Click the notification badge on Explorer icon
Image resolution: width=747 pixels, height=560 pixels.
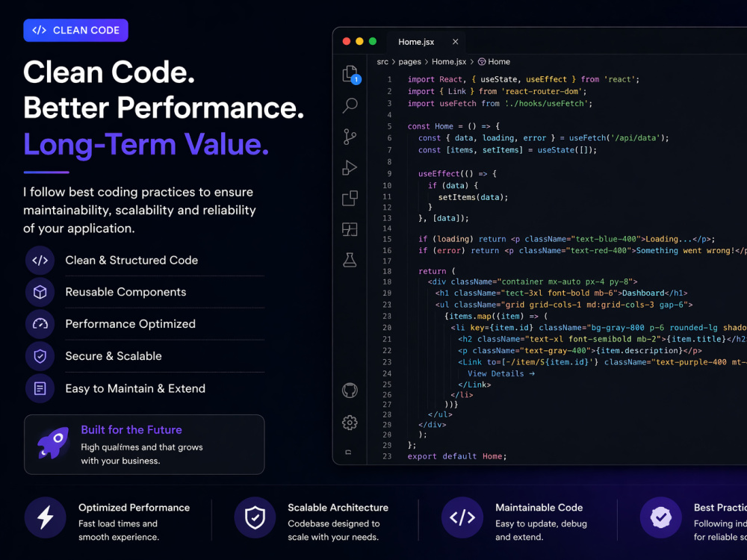[356, 80]
